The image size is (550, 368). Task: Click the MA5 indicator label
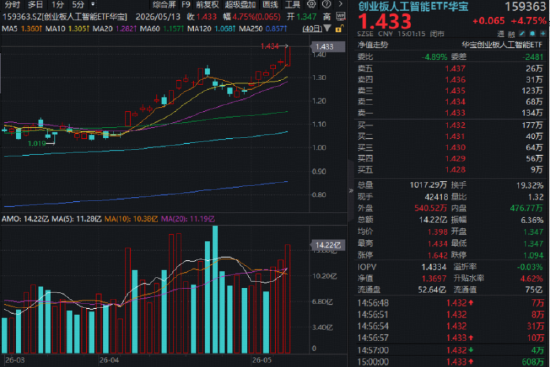[9, 28]
